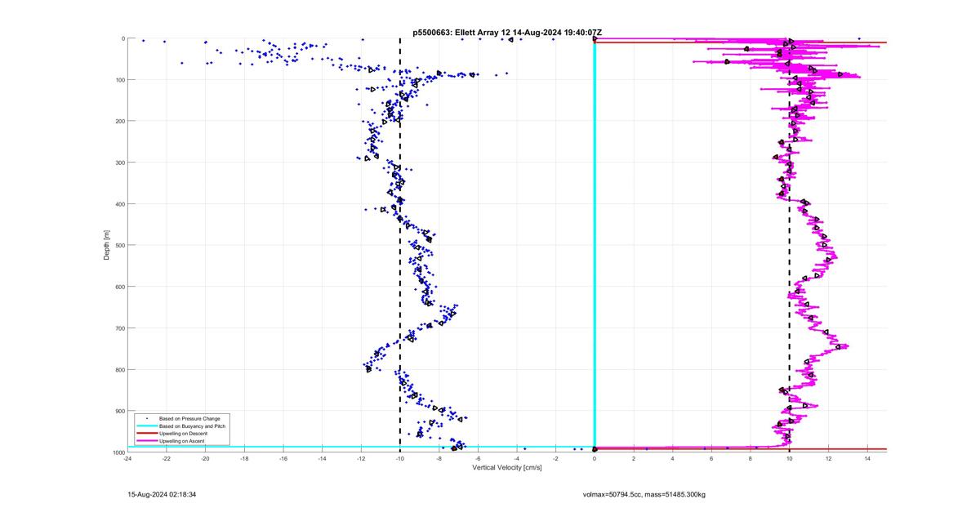Click x-axis tick label -16
This screenshot has width=980, height=508.
coord(283,458)
